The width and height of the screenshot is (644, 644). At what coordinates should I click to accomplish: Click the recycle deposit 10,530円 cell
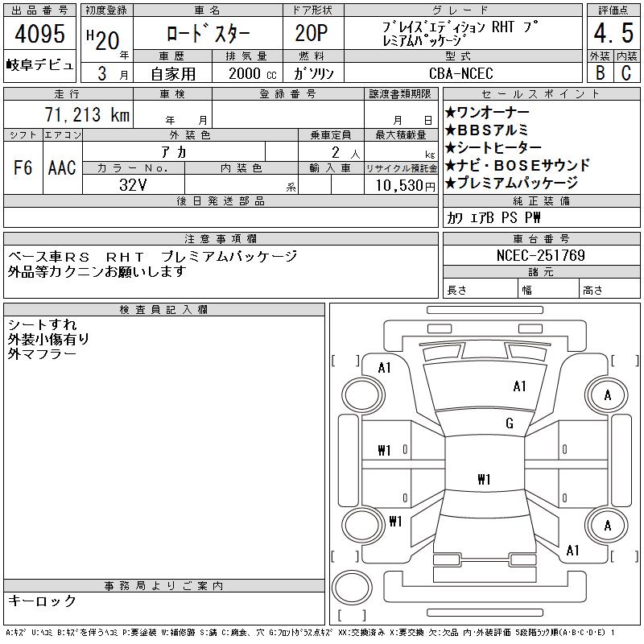coord(401,184)
